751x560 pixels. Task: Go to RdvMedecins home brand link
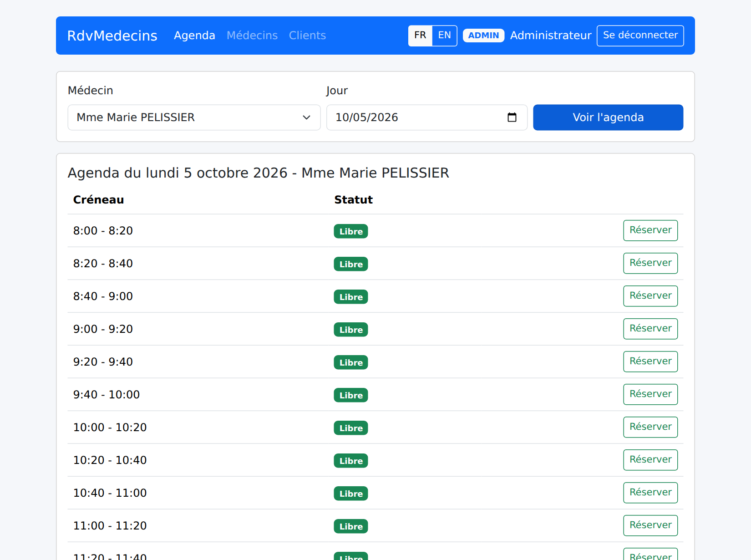pos(112,36)
